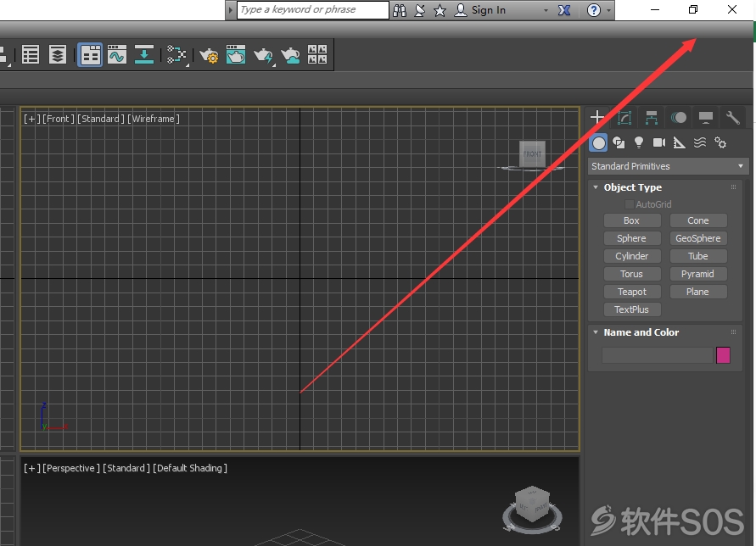Open [Standard] menu in Front viewport
756x546 pixels.
click(x=101, y=119)
